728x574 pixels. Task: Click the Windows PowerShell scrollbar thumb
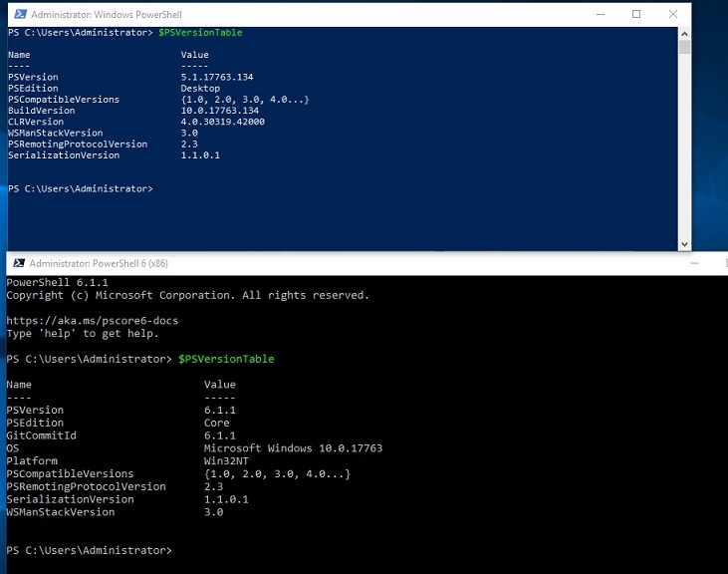(684, 48)
